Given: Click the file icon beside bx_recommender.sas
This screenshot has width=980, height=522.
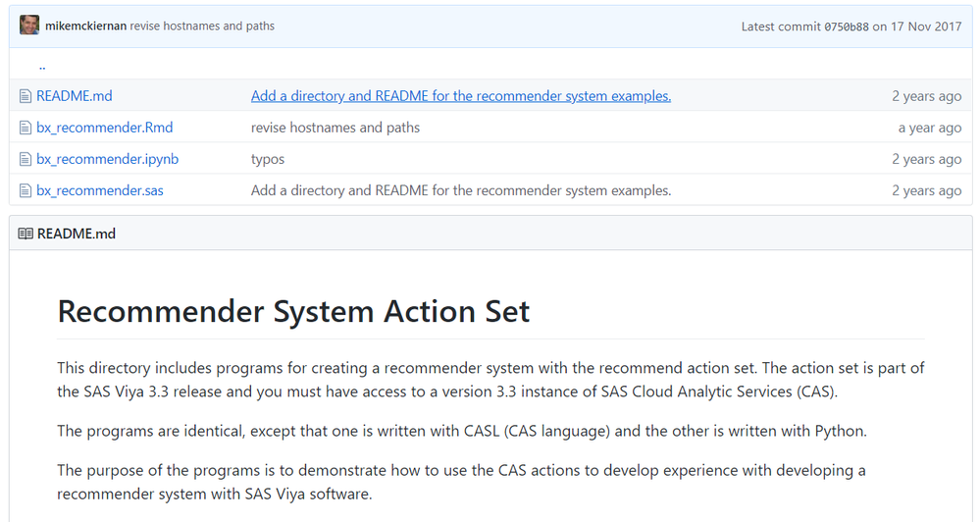Looking at the screenshot, I should [26, 190].
